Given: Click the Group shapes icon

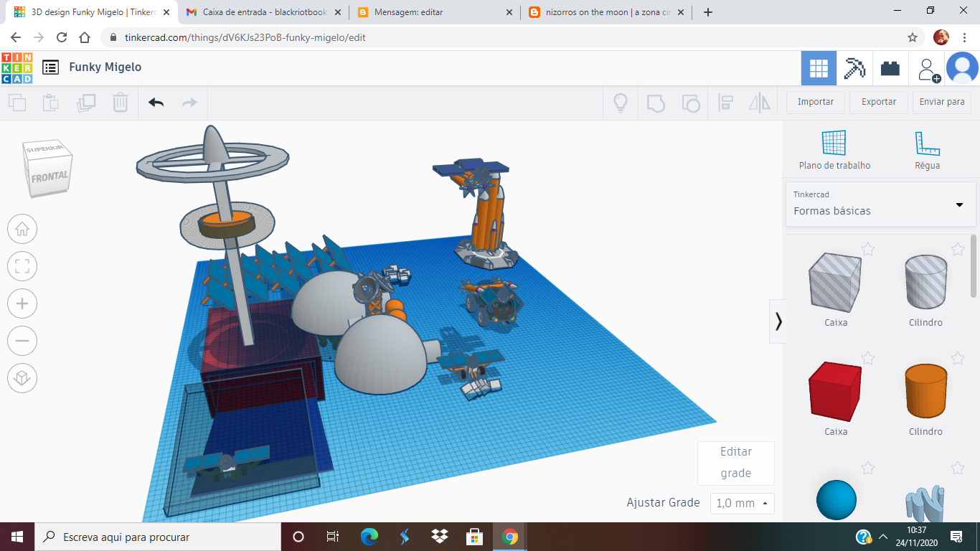Looking at the screenshot, I should 656,103.
